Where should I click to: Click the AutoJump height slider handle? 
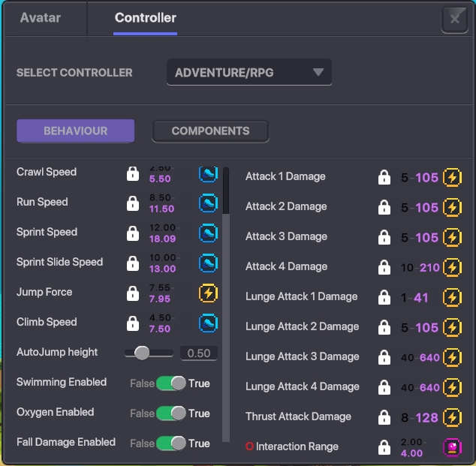tap(141, 353)
